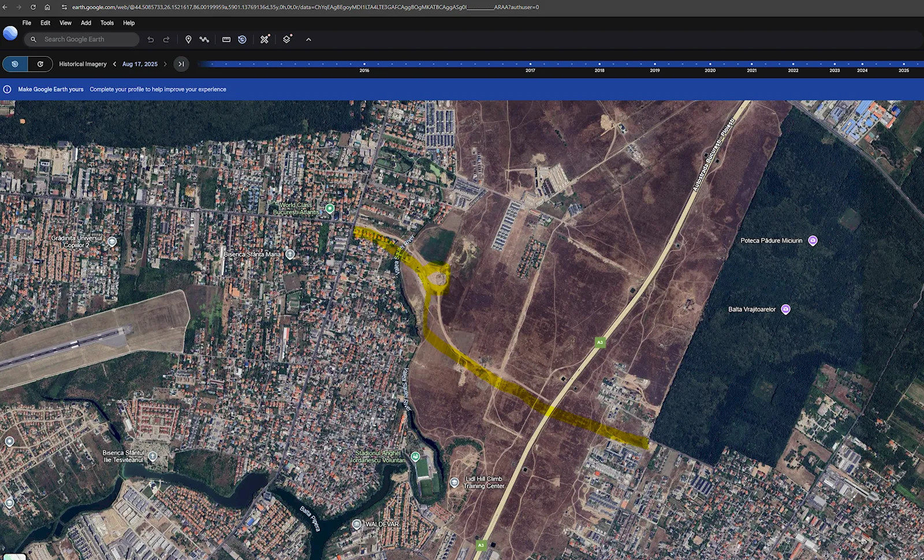This screenshot has width=924, height=560.
Task: Switch to Historical Imagery mode toggle
Action: 15,64
